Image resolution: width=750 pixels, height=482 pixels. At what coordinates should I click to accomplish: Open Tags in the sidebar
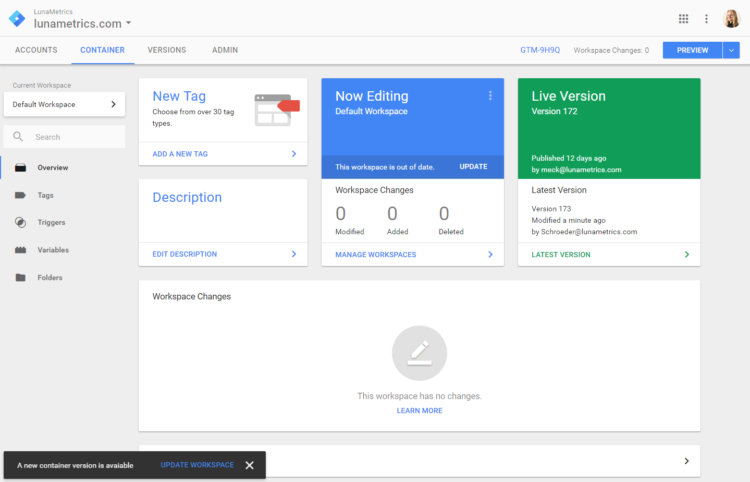click(45, 195)
